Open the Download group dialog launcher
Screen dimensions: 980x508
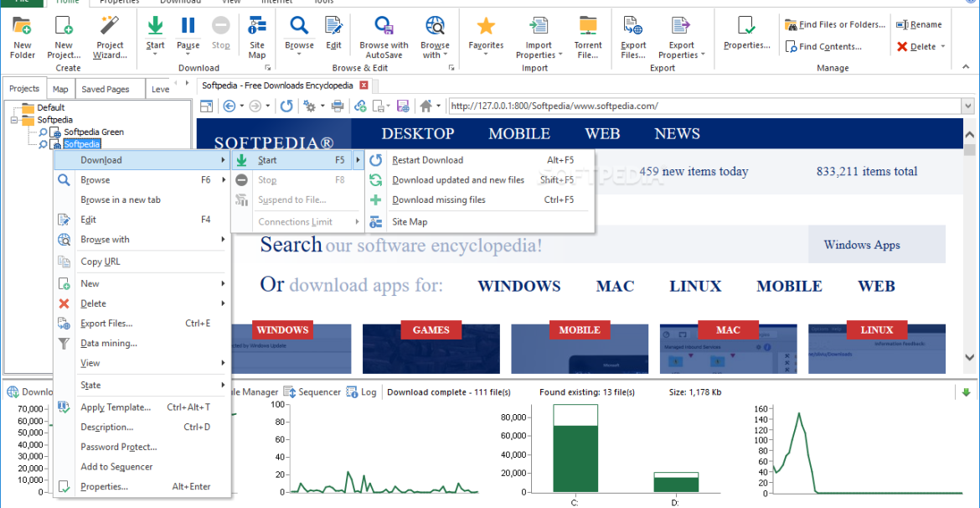pyautogui.click(x=267, y=68)
